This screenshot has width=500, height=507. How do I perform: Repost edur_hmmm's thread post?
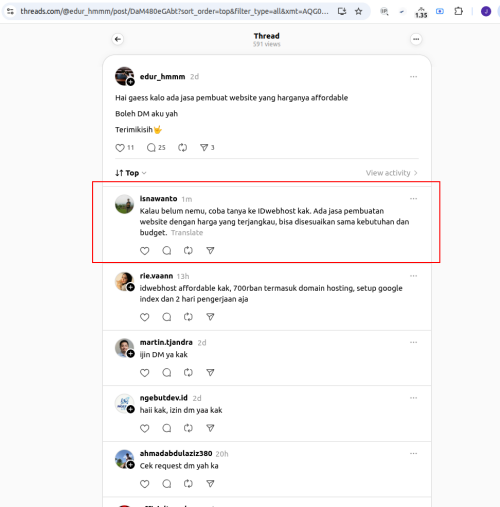(x=182, y=148)
